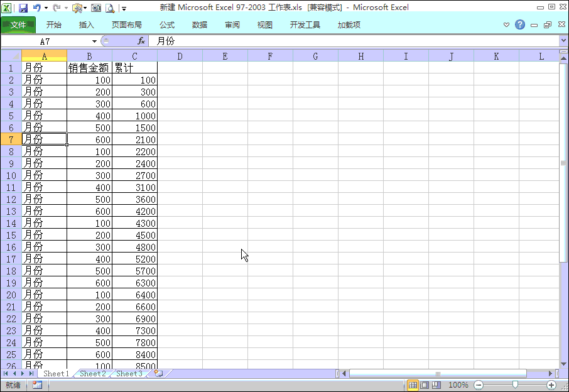This screenshot has width=569, height=392.
Task: Open the 公式 Formulas tab
Action: 167,24
